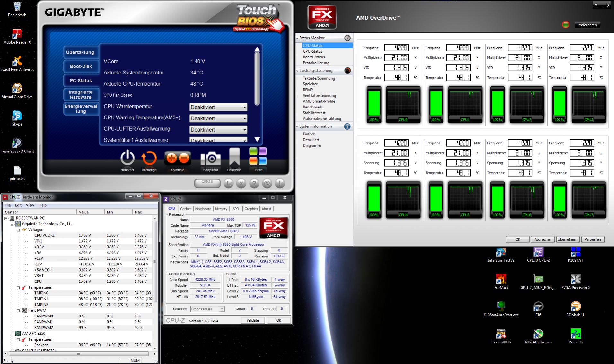Collapse the Systeminformation section
Screen dimensions: 614x364
pyautogui.click(x=297, y=126)
